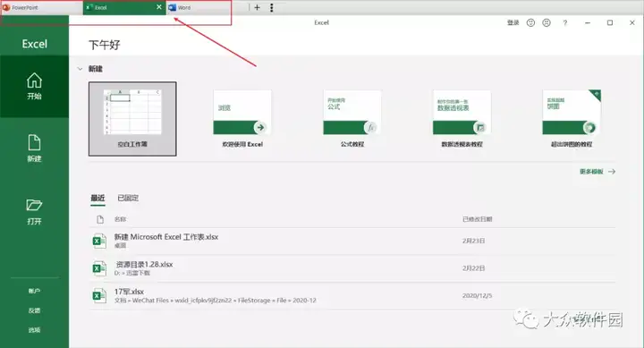The height and width of the screenshot is (348, 644).
Task: Open 17军.xlsx recent file
Action: tap(352, 295)
